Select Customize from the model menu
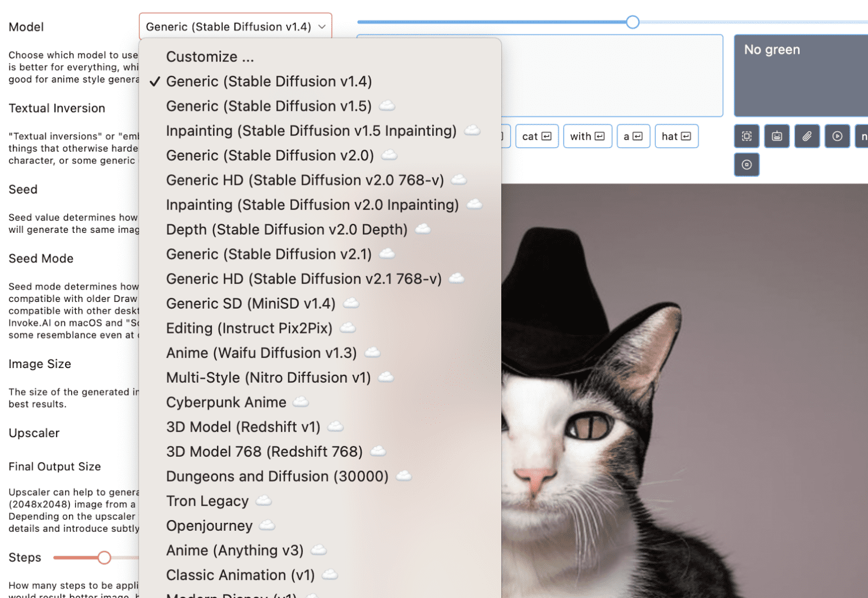868x598 pixels. [210, 57]
